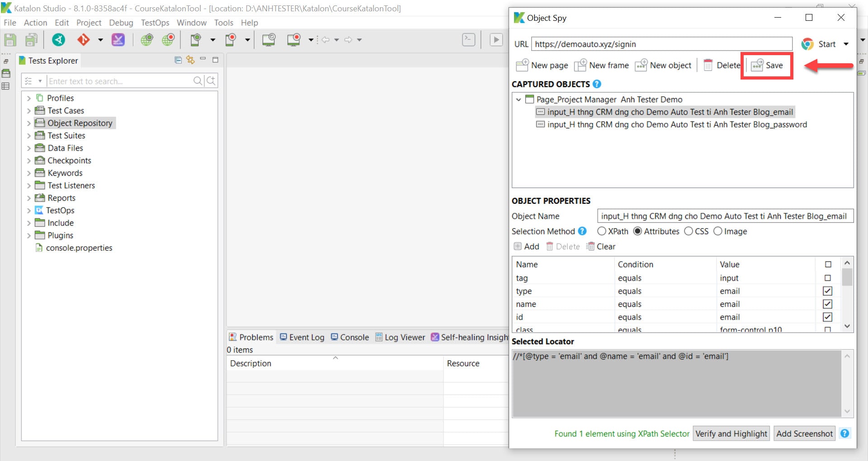Collapse the Page_Project Manager captured page
The width and height of the screenshot is (868, 461).
point(519,99)
